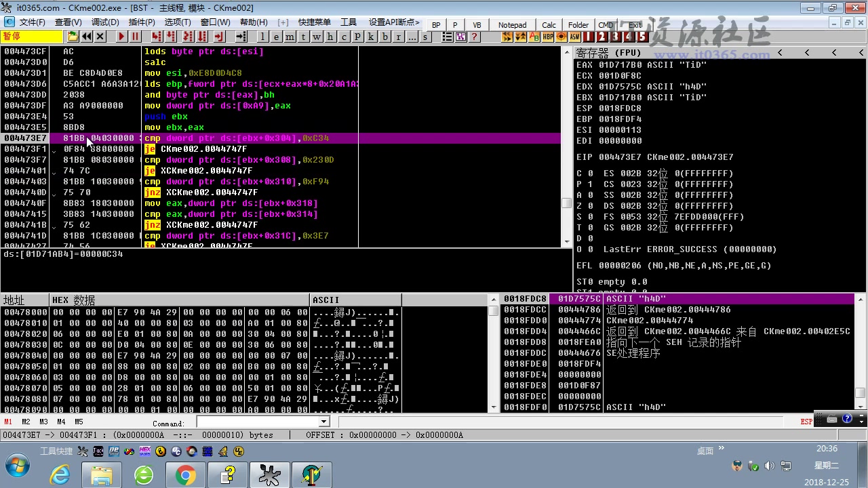Click the VB button
Image resolution: width=868 pixels, height=488 pixels.
(477, 25)
